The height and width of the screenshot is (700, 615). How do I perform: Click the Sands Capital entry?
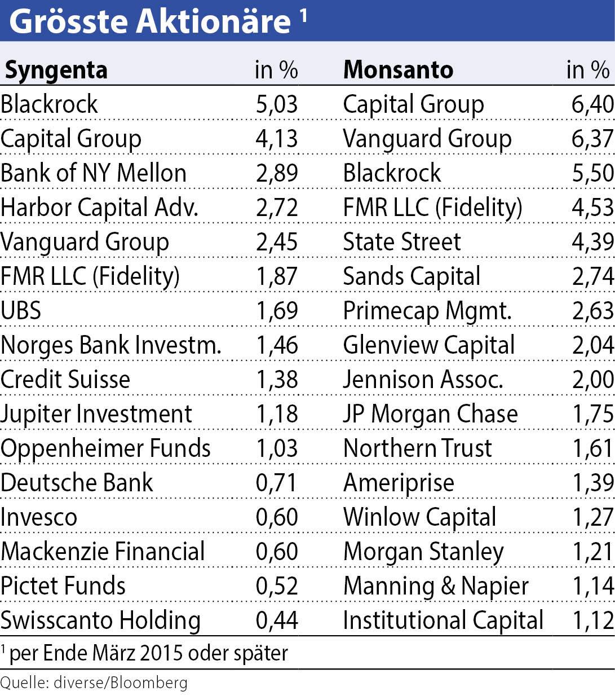(412, 276)
